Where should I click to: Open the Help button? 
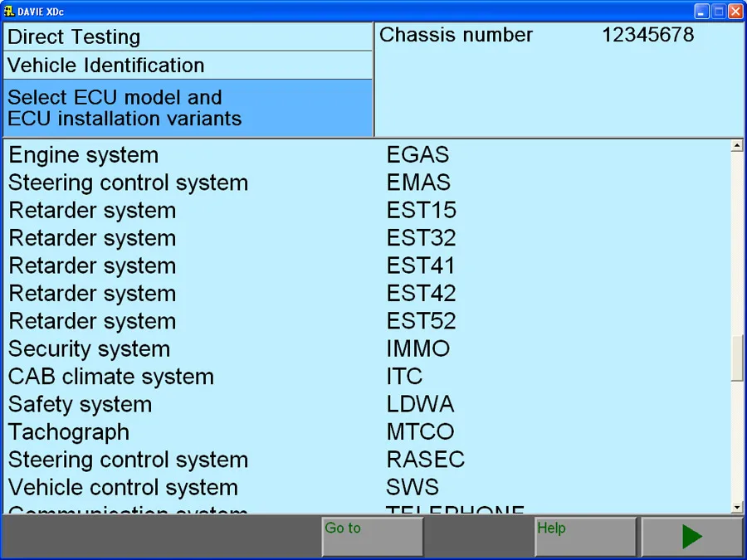585,537
